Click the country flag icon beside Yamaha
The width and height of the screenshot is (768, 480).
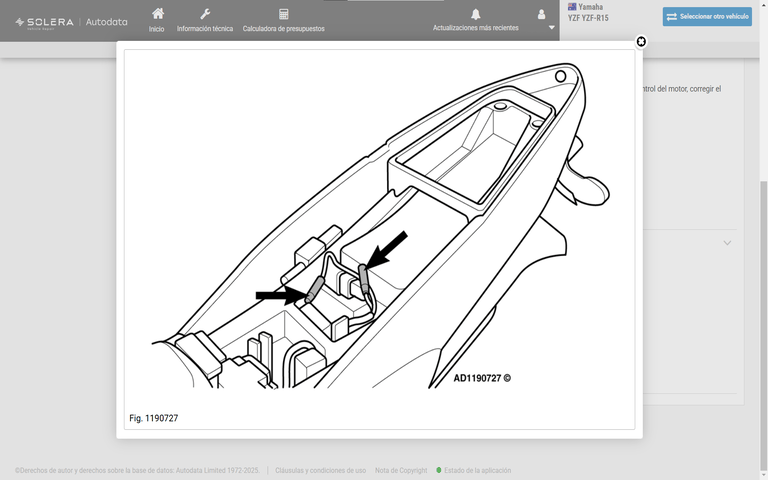pos(572,7)
